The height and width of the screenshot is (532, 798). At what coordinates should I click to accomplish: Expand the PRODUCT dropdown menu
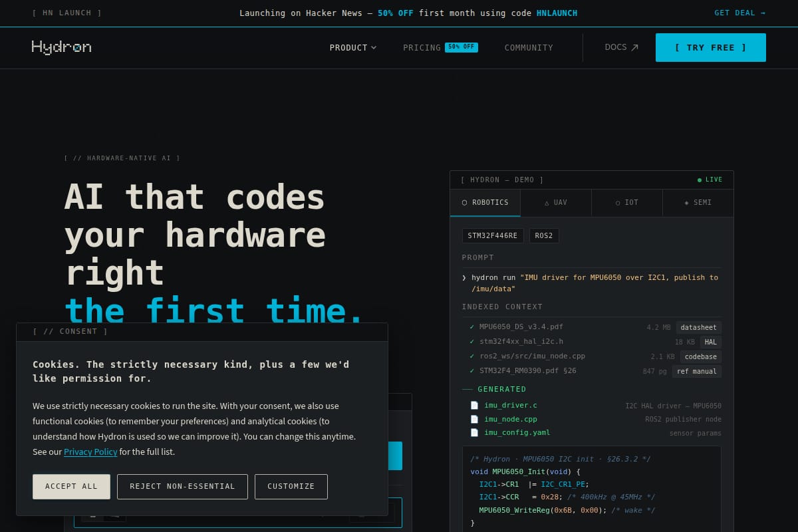[x=353, y=47]
